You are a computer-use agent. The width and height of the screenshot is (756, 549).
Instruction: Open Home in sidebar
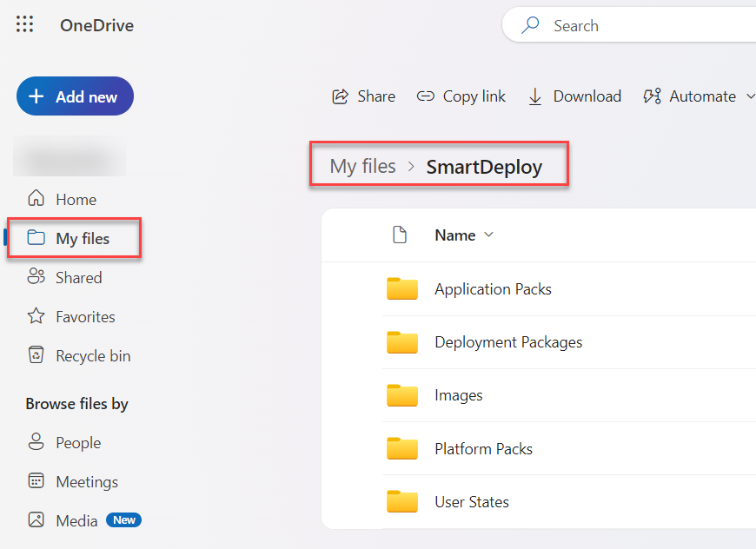[x=76, y=200]
